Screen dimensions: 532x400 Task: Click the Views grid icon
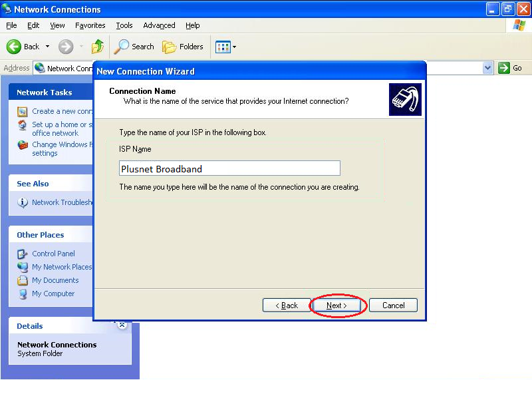(x=223, y=47)
